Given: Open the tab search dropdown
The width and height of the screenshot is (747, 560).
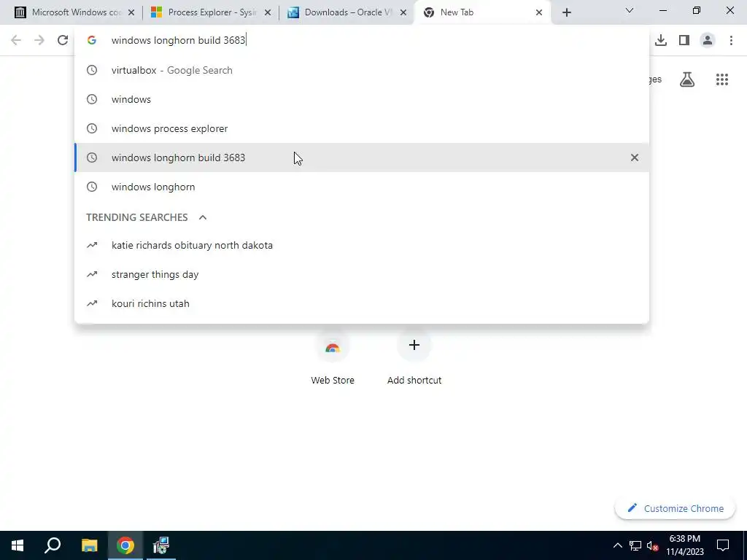Looking at the screenshot, I should click(630, 10).
